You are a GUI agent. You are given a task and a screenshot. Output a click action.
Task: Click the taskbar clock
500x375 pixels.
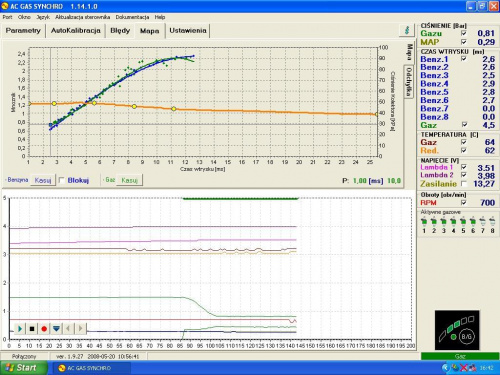[486, 368]
